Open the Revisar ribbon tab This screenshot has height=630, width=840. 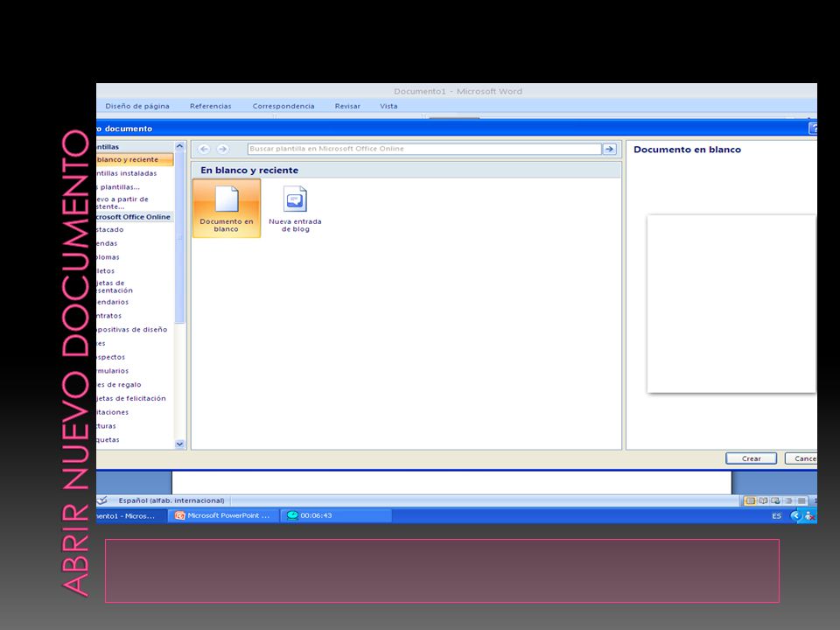[x=347, y=106]
